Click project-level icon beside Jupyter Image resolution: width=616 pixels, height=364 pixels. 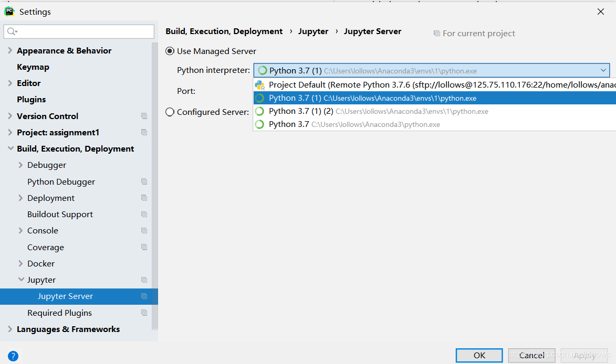pyautogui.click(x=144, y=280)
